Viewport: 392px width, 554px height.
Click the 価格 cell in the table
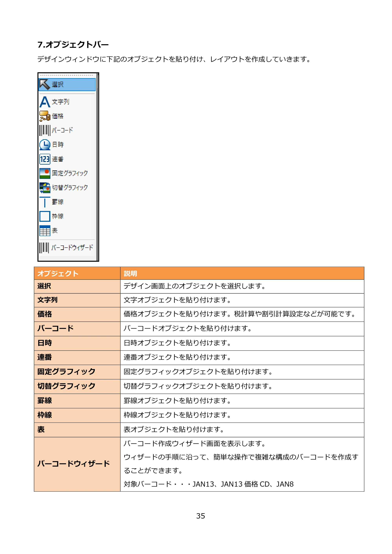77,314
